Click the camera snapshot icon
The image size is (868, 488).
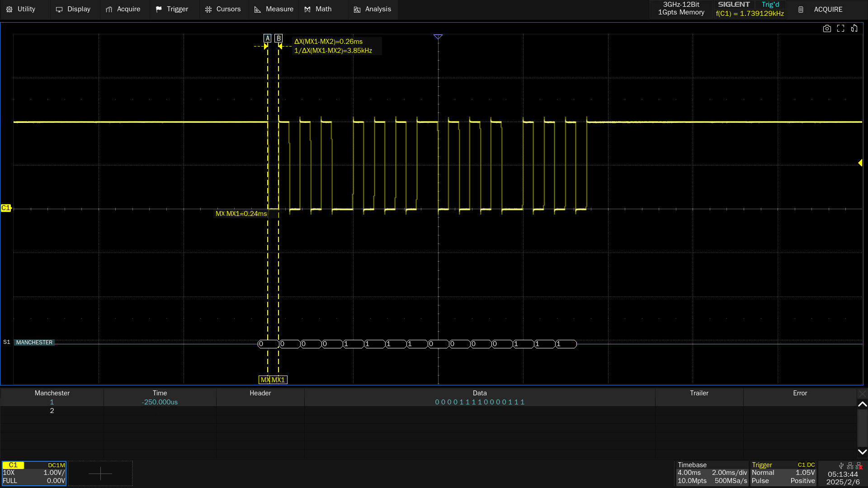coord(827,28)
